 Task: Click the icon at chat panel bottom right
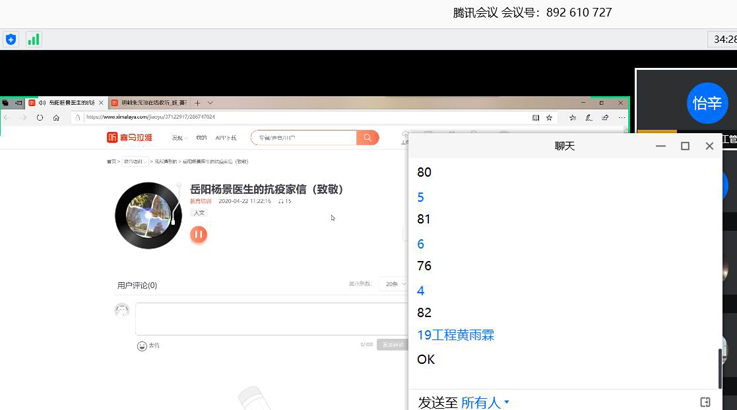[x=705, y=402]
